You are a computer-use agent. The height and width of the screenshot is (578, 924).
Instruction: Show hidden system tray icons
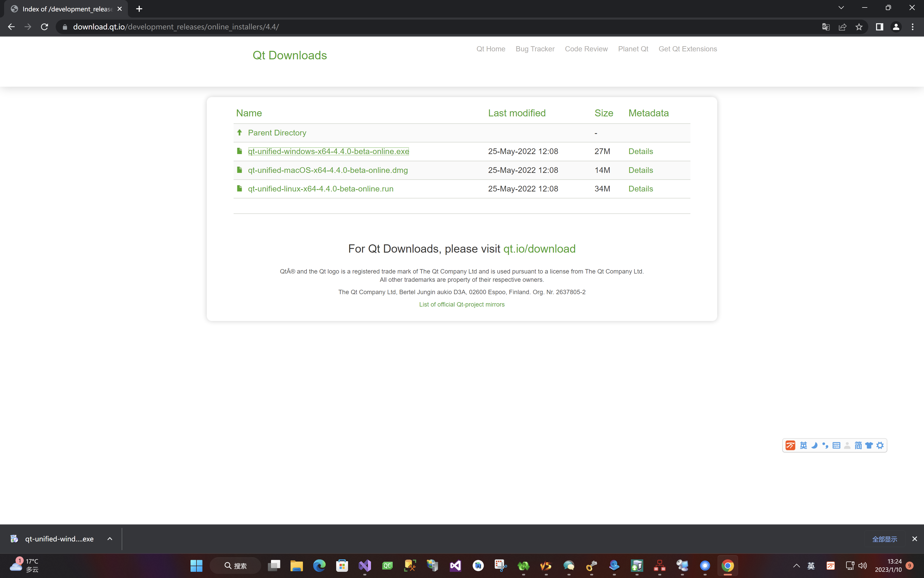pos(796,566)
